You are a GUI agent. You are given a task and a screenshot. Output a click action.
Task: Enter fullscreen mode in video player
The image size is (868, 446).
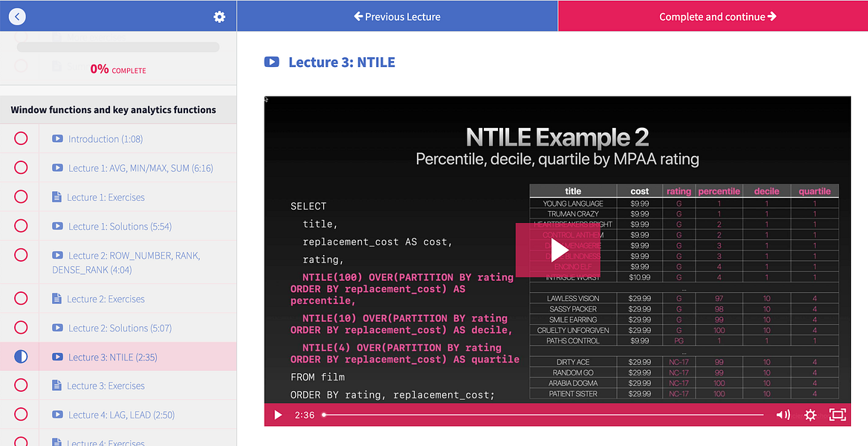[838, 415]
